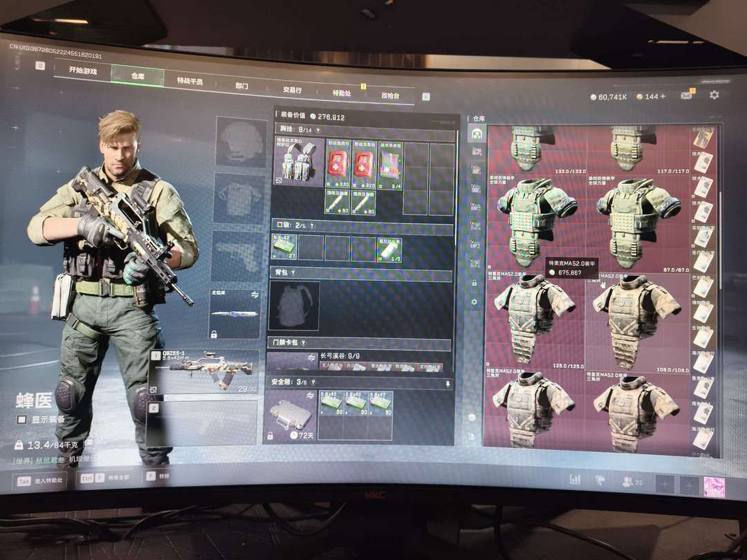
Task: Switch to the 改枪台 tab
Action: click(x=390, y=95)
